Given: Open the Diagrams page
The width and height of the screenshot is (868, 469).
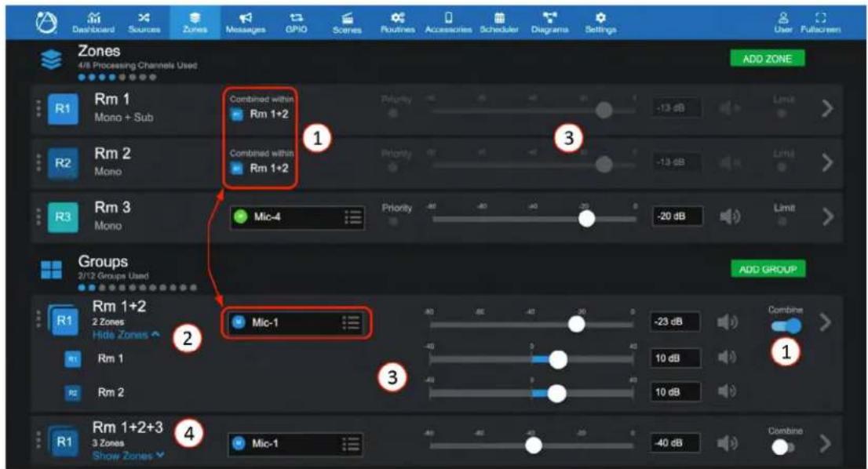Looking at the screenshot, I should 549,24.
